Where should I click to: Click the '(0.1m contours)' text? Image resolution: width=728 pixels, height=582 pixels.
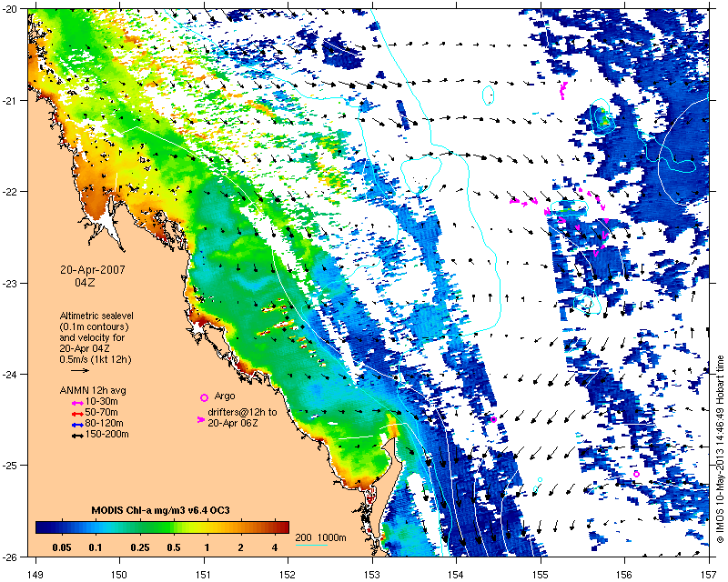tap(95, 326)
